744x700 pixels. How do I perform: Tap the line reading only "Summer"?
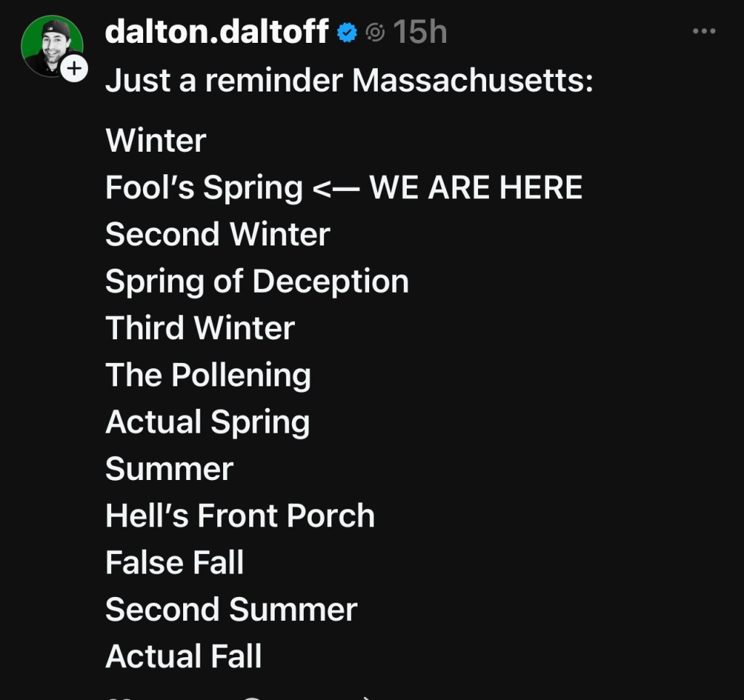pos(169,469)
